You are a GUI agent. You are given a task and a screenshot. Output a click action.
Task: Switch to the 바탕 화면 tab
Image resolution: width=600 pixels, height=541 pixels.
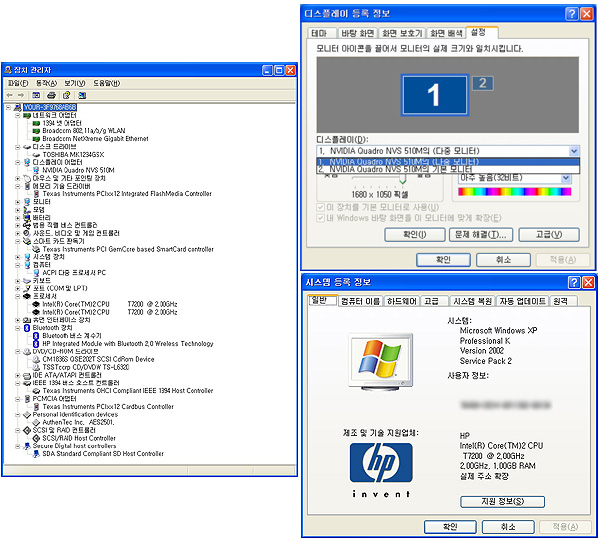[357, 34]
